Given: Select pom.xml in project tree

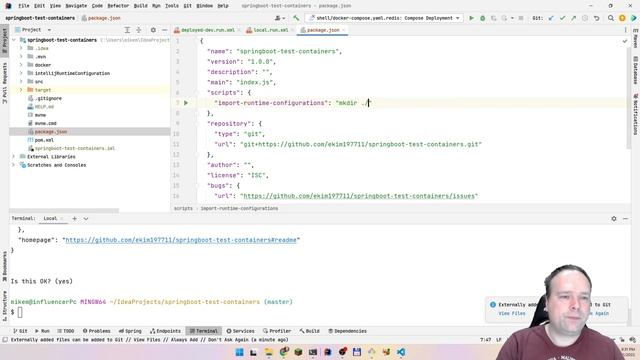Looking at the screenshot, I should pyautogui.click(x=44, y=140).
